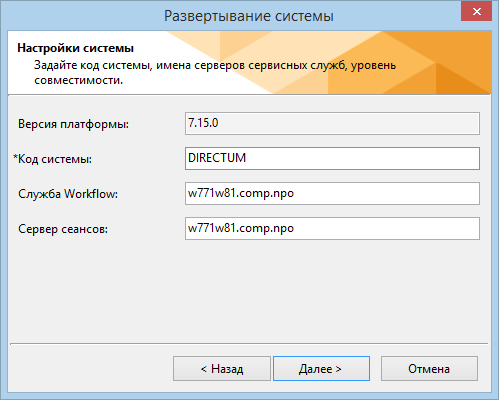Click the Развертывание системы window title
Screen dimensions: 499x400
[x=249, y=16]
